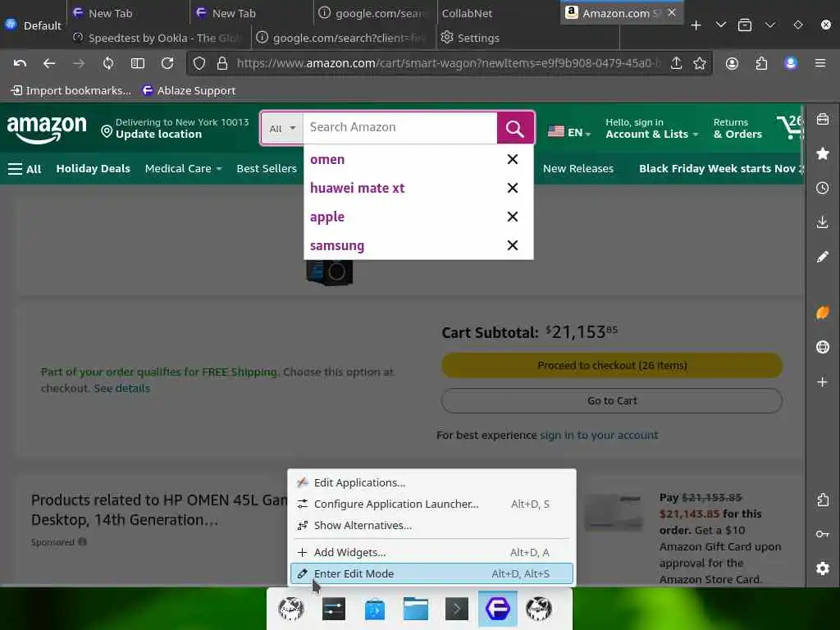840x630 pixels.
Task: Click the Amazon search magnifier button
Action: tap(515, 128)
